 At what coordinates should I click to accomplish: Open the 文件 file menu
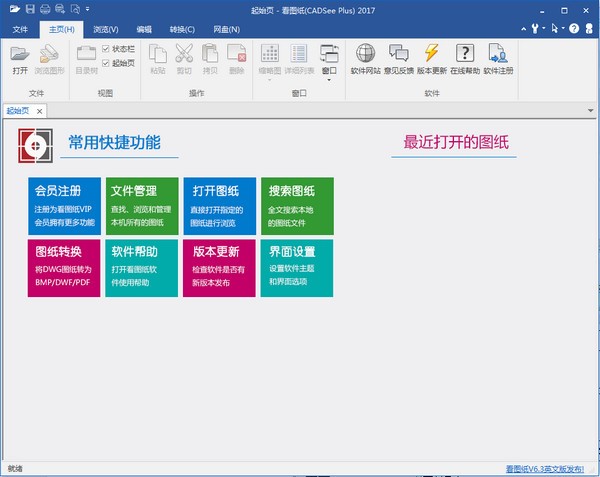(x=21, y=30)
